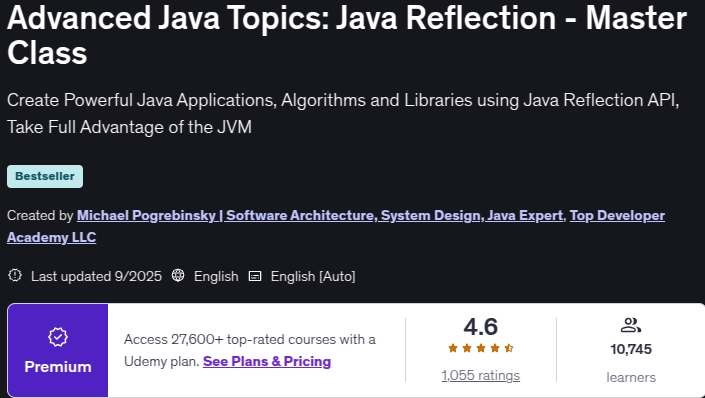Open Michael Pogrebinsky instructor profile link
The height and width of the screenshot is (398, 705).
[x=320, y=215]
